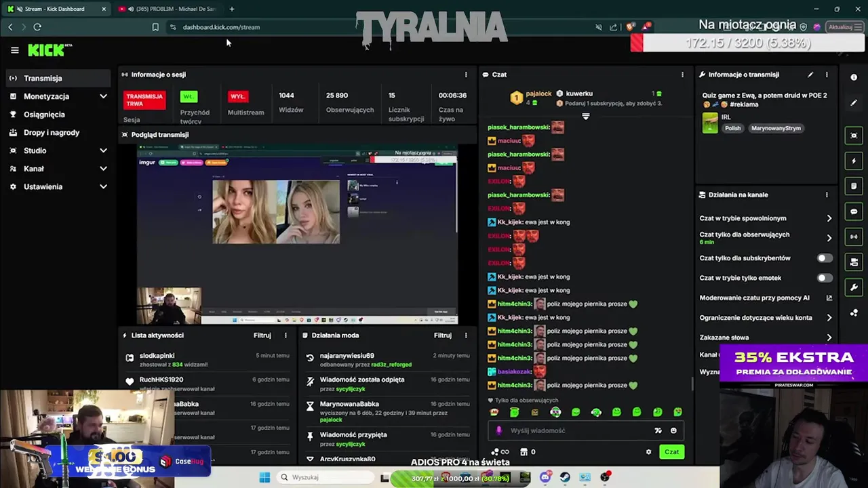Viewport: 868px width, 488px height.
Task: Select the first quick emote below chat
Action: point(494,412)
